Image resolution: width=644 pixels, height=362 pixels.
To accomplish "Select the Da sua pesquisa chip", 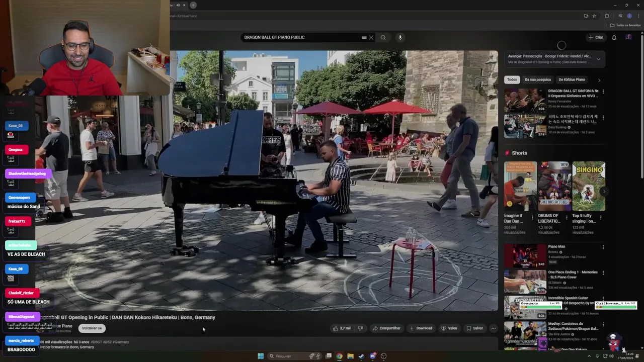I will (x=538, y=79).
